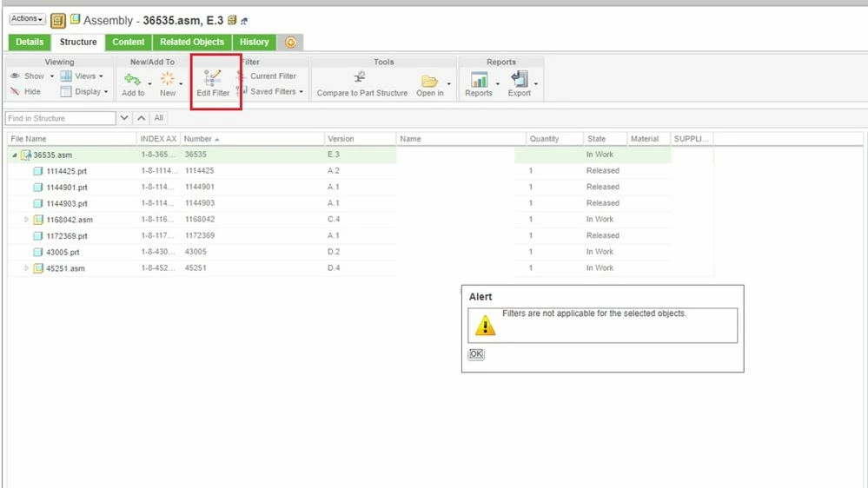The height and width of the screenshot is (488, 868).
Task: Go to Related Objects tab
Action: point(192,42)
